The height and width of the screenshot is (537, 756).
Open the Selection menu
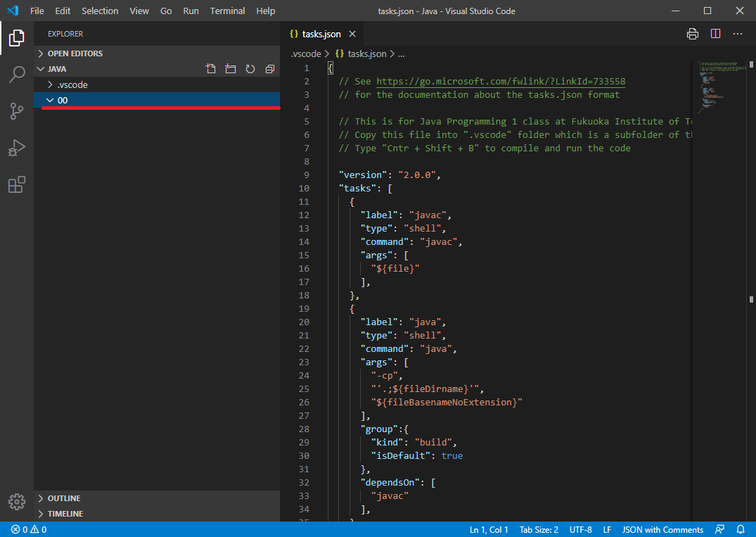click(x=100, y=11)
